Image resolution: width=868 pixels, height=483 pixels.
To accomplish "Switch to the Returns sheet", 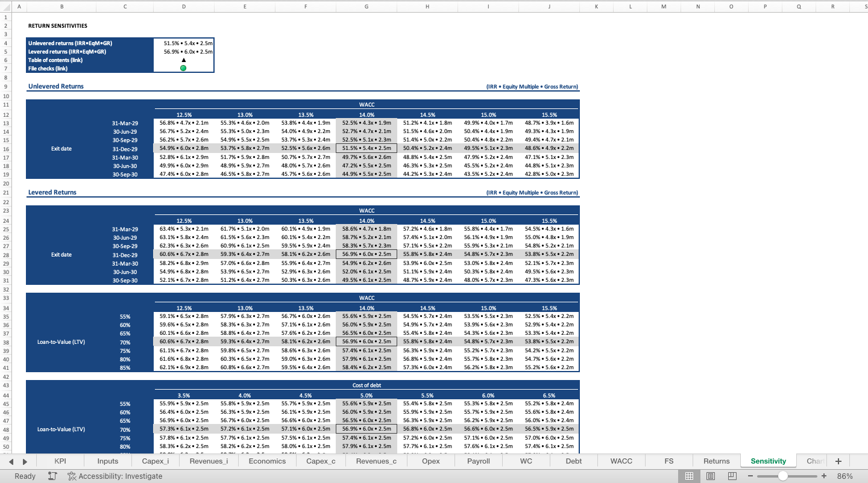I will pyautogui.click(x=716, y=461).
